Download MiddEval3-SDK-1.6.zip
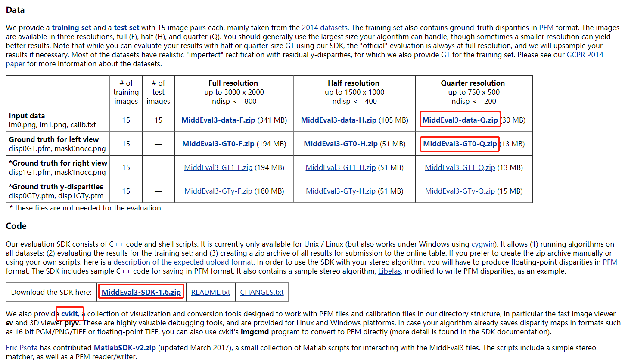The width and height of the screenshot is (625, 364). coord(141,292)
